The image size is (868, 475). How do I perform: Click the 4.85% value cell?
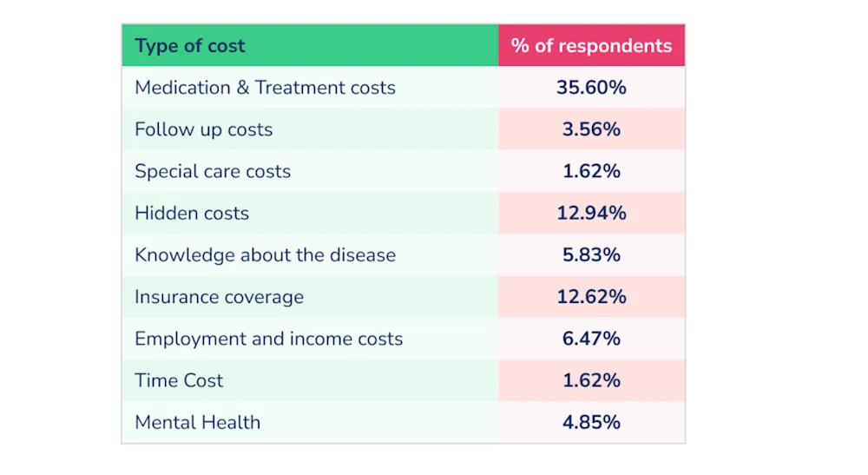(591, 422)
